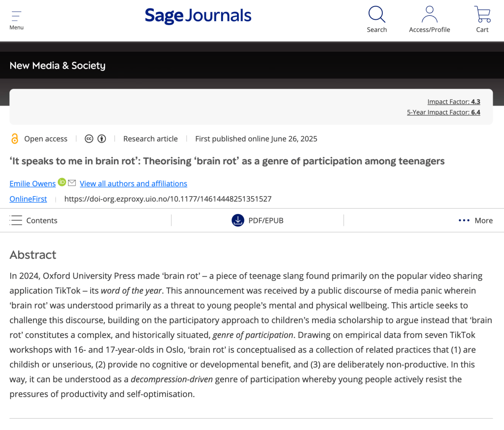Click the PDF/EPUB download icon
The width and height of the screenshot is (504, 430).
(x=238, y=220)
